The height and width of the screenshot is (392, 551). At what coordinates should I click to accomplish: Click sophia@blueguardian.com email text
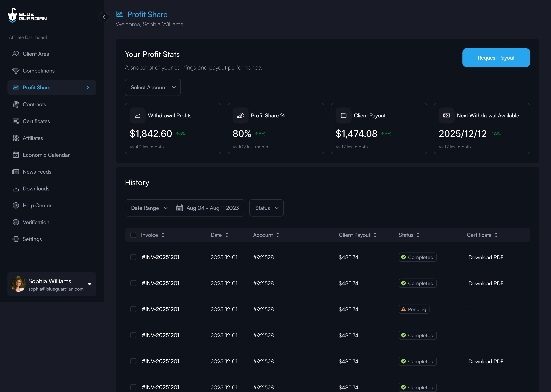(56, 289)
